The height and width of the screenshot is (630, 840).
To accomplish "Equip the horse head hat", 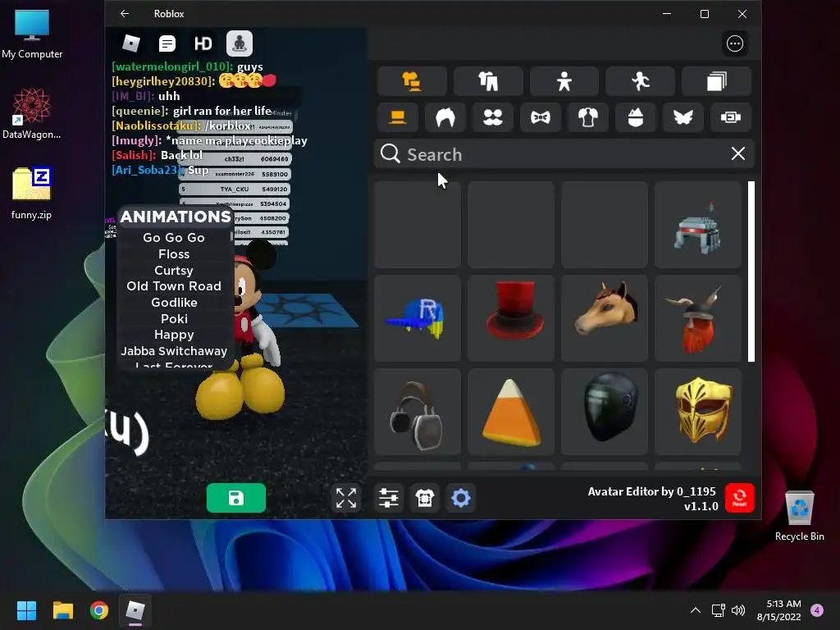I will [x=605, y=318].
